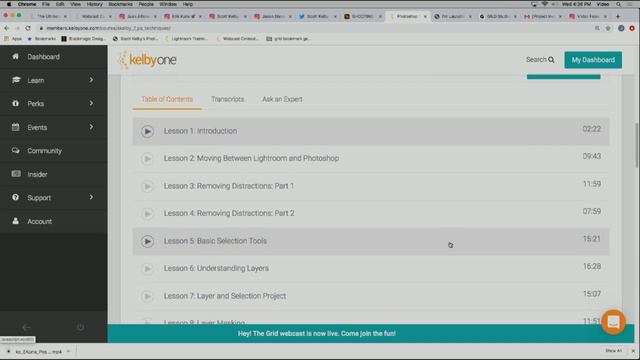Open a new Chrome tab with plus

tap(618, 16)
